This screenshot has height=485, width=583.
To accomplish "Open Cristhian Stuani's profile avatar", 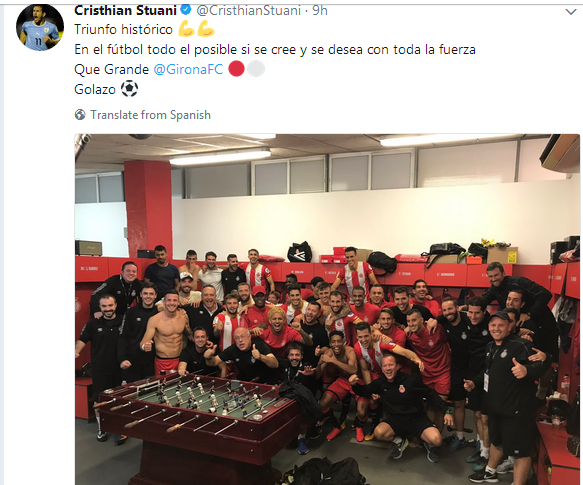I will (40, 27).
